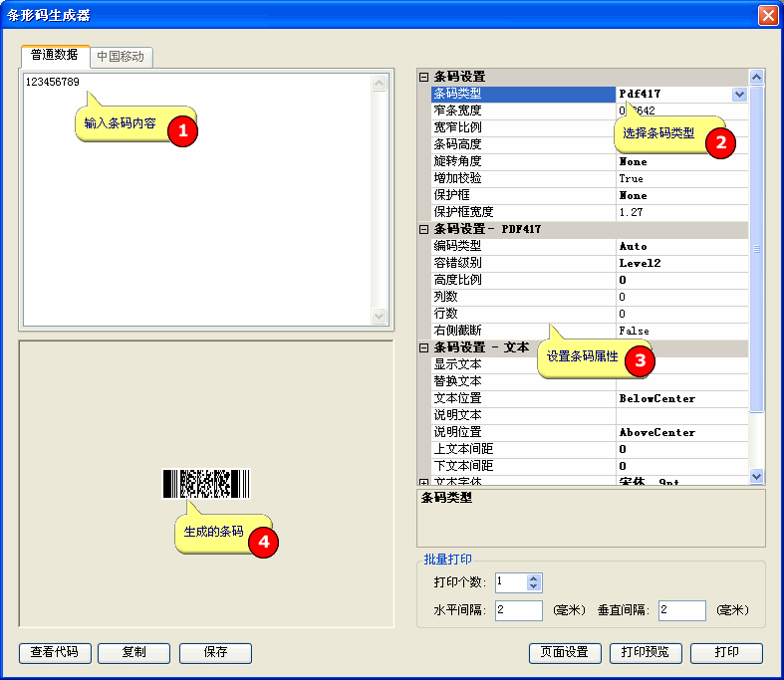Click the 保存 button

click(x=215, y=653)
